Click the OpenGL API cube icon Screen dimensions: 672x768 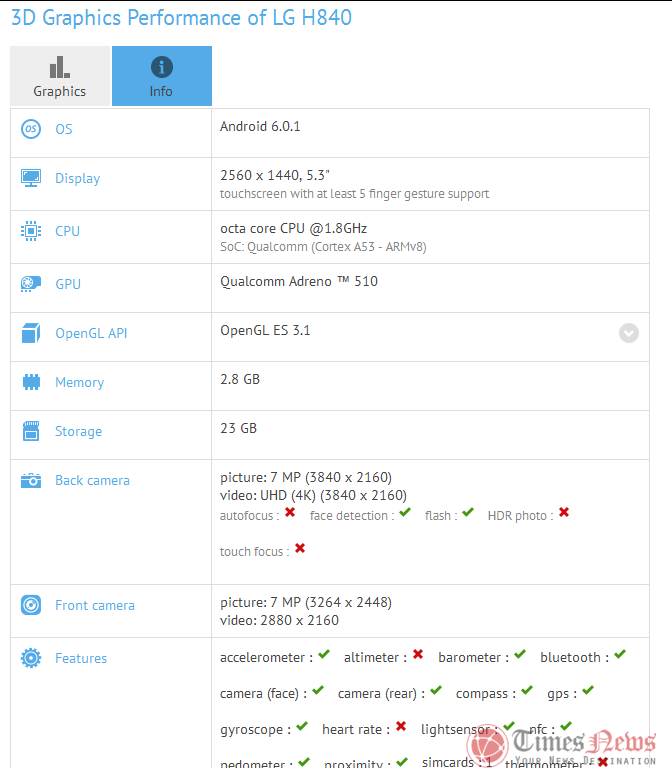tap(31, 333)
